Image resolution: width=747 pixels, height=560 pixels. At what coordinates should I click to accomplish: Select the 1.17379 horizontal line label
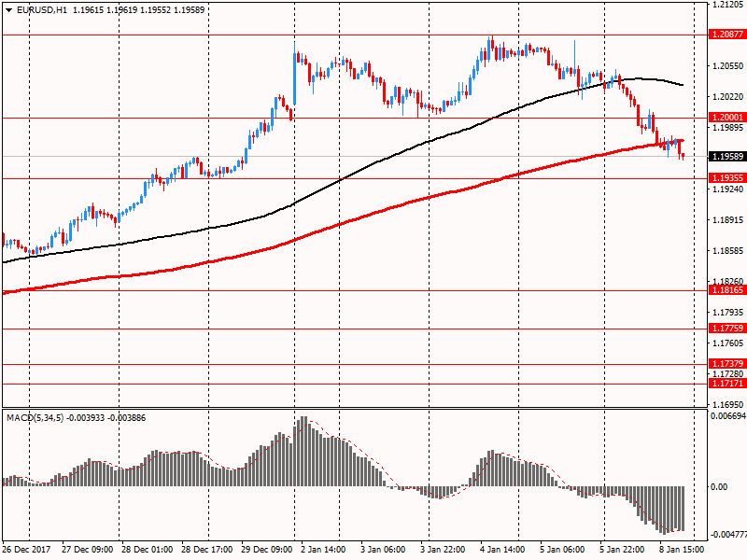tap(727, 364)
